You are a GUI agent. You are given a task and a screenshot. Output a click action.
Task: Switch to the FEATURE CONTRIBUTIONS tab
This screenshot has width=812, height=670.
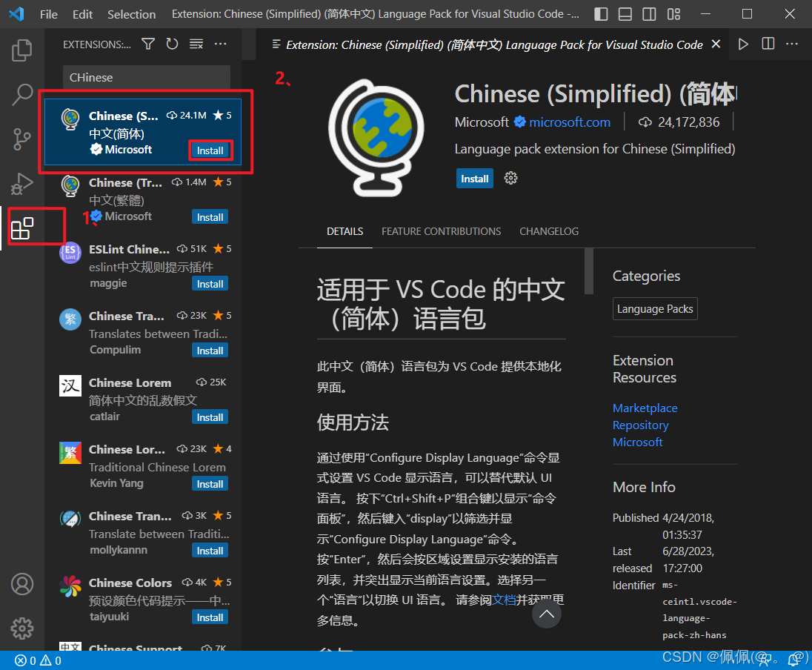[x=442, y=231]
